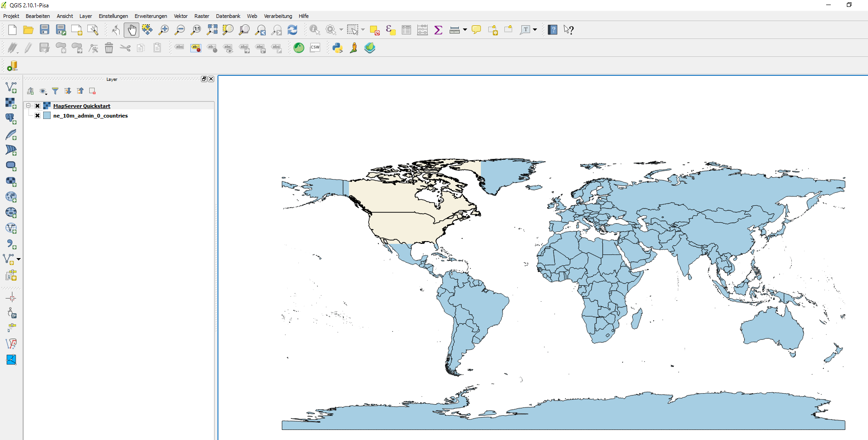The height and width of the screenshot is (440, 868).
Task: Toggle MapServer Quickstart group visibility checkbox
Action: pos(38,106)
